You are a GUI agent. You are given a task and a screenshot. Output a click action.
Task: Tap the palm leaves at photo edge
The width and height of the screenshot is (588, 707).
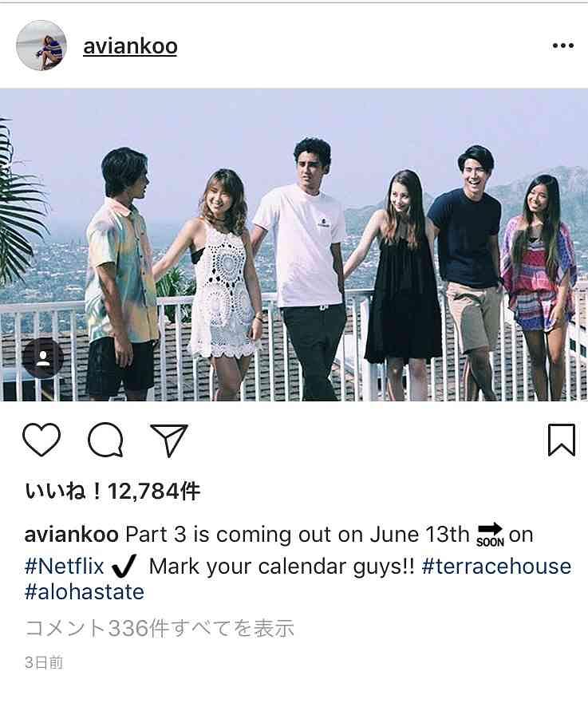point(20,203)
